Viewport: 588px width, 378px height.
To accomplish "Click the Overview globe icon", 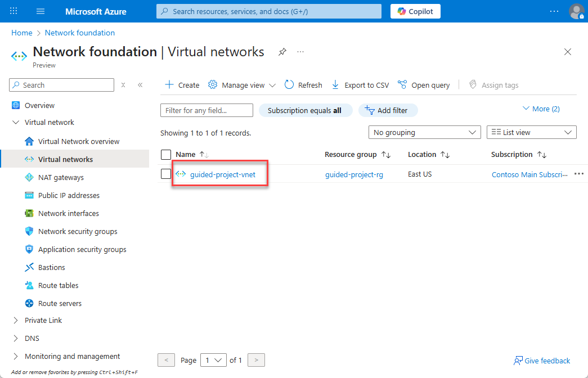I will pos(16,105).
